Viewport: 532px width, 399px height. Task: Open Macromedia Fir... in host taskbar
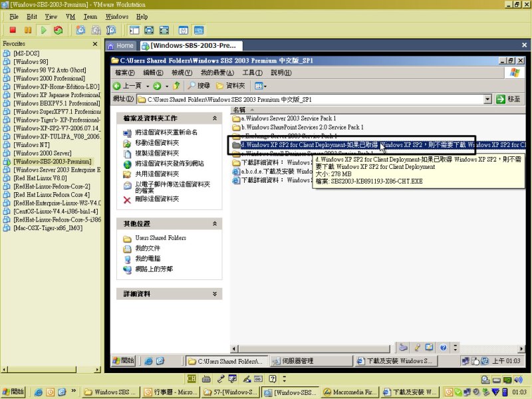(350, 392)
